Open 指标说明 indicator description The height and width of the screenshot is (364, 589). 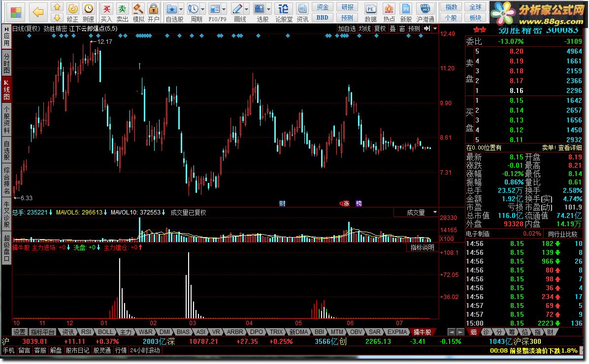coord(422,247)
